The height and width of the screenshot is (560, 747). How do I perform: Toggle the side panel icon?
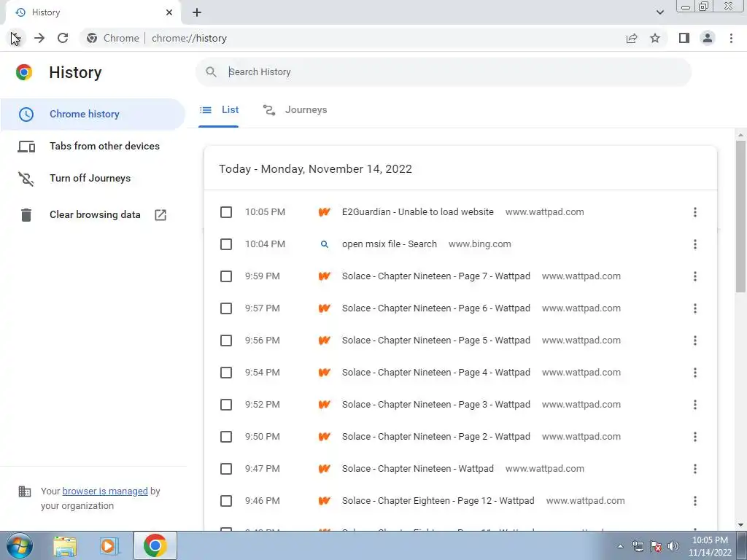tap(684, 38)
